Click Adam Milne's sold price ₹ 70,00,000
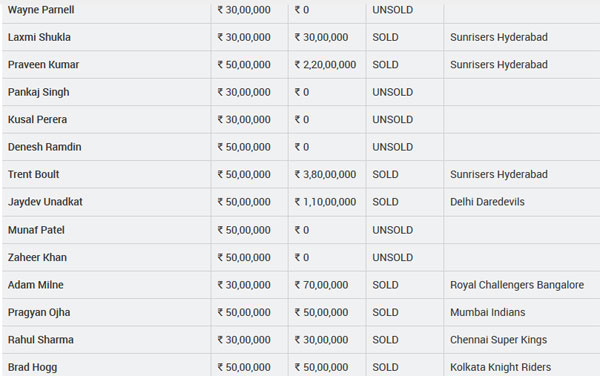Image resolution: width=600 pixels, height=376 pixels. (x=321, y=285)
